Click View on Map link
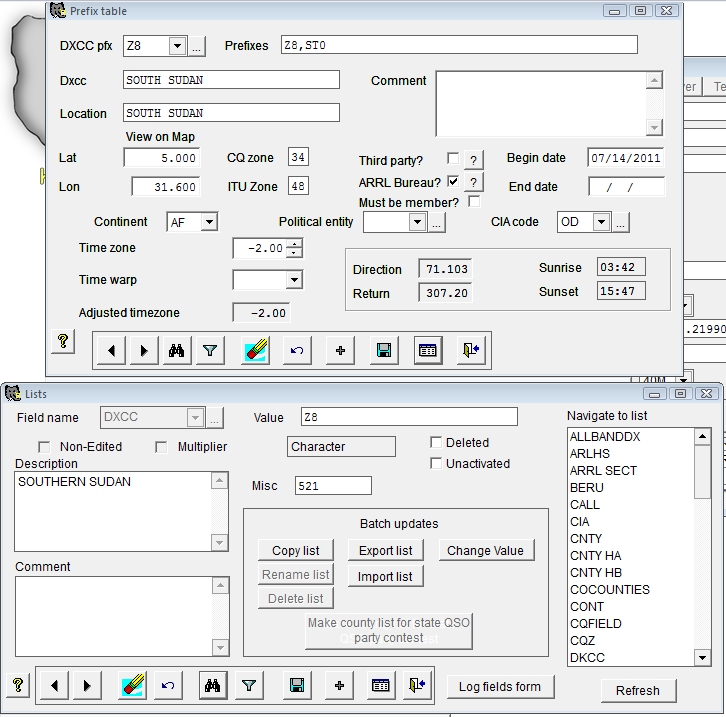The image size is (726, 717). [160, 137]
